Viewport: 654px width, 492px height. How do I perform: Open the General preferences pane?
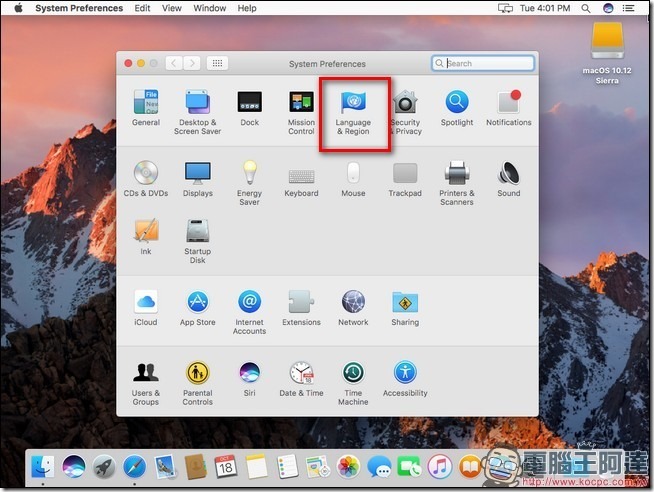point(146,108)
